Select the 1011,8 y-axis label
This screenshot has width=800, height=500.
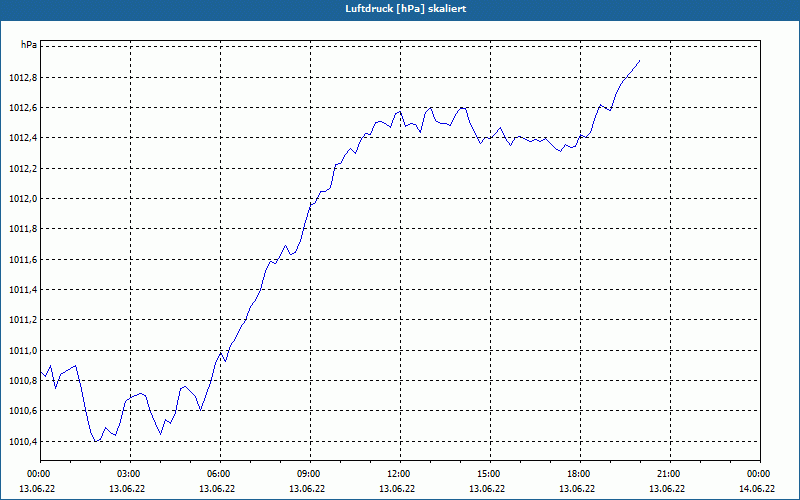(23, 229)
